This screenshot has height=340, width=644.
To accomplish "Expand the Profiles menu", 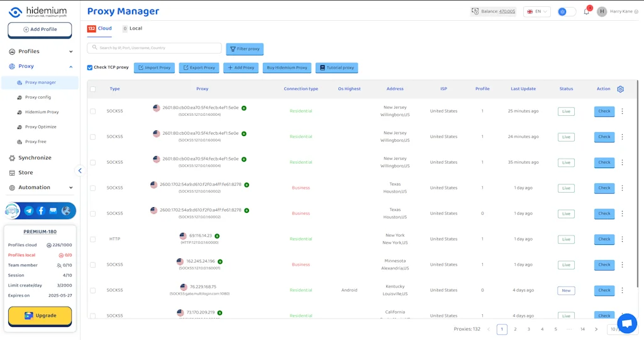I will click(x=40, y=52).
